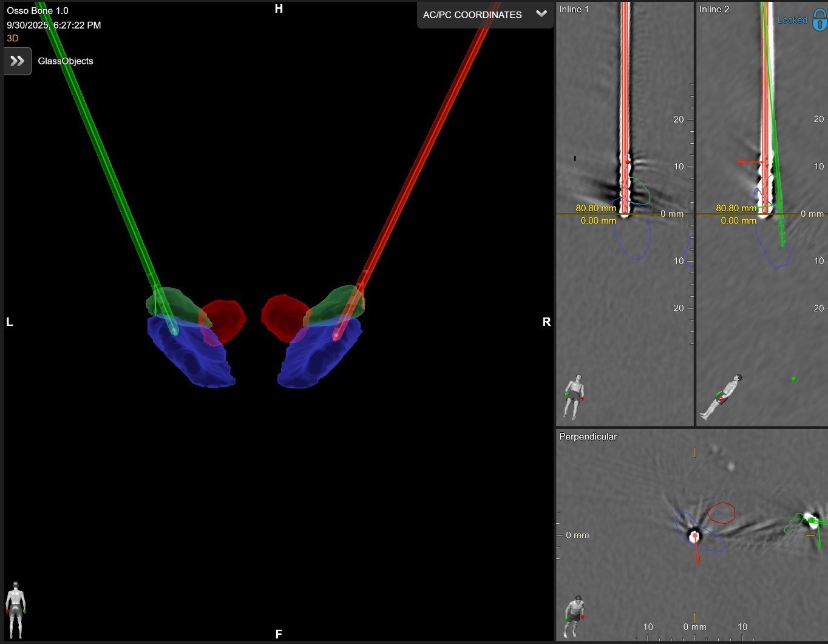Click the green marker dot in Inline 2
Viewport: 828px width, 644px height.
tap(793, 379)
